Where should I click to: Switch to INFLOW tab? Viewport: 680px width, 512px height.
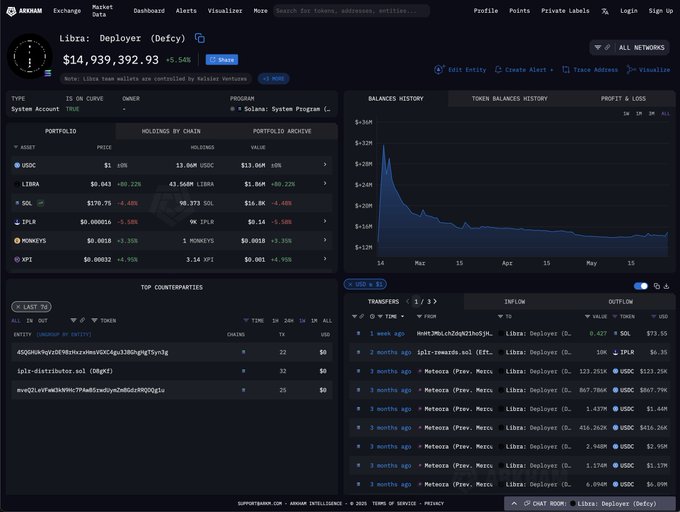(x=514, y=301)
